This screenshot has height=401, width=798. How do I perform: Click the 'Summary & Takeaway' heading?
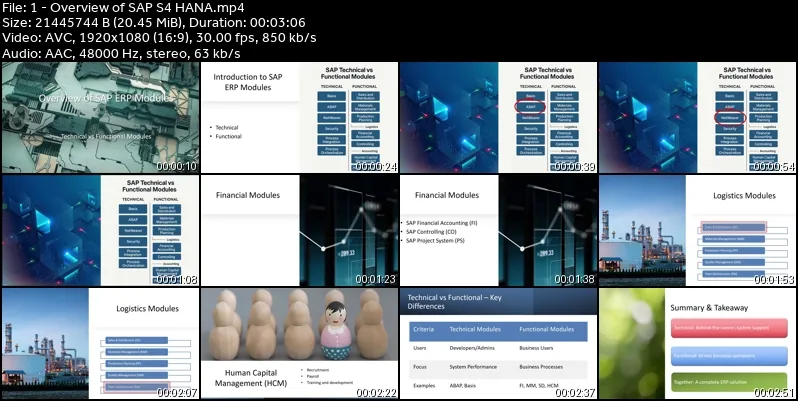709,307
